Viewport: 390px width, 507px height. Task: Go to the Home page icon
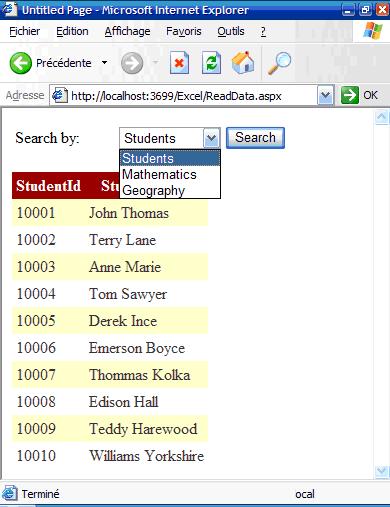tap(243, 62)
